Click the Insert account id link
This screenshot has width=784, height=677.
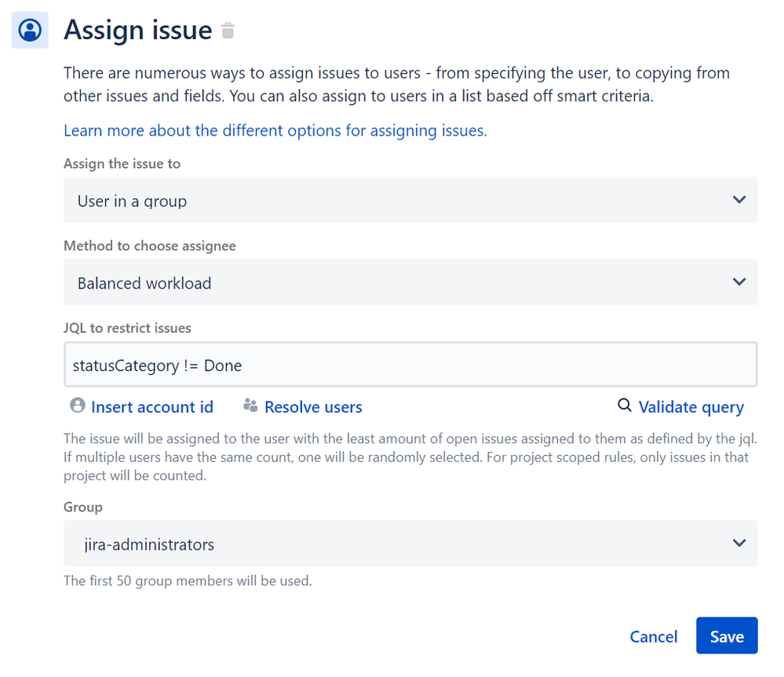click(152, 406)
